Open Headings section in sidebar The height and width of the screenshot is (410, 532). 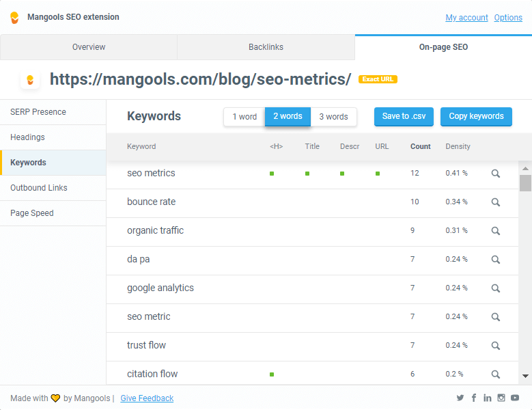pyautogui.click(x=53, y=137)
